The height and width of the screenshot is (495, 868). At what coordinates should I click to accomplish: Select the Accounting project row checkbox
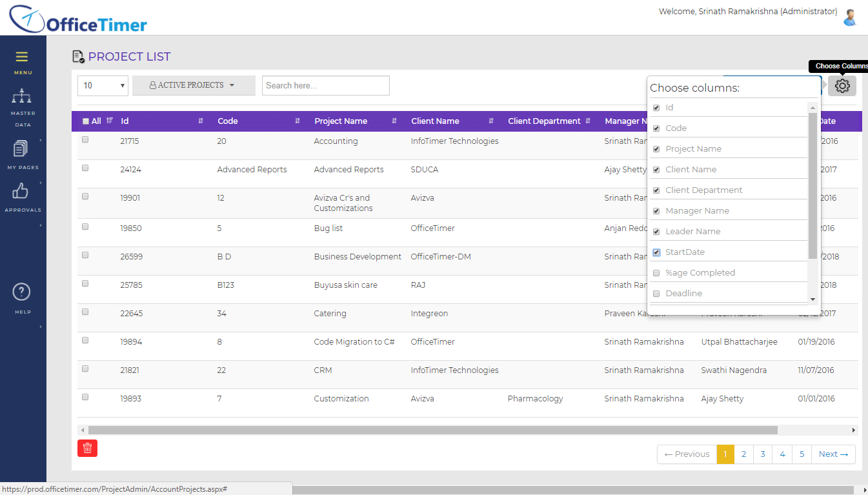tap(85, 140)
